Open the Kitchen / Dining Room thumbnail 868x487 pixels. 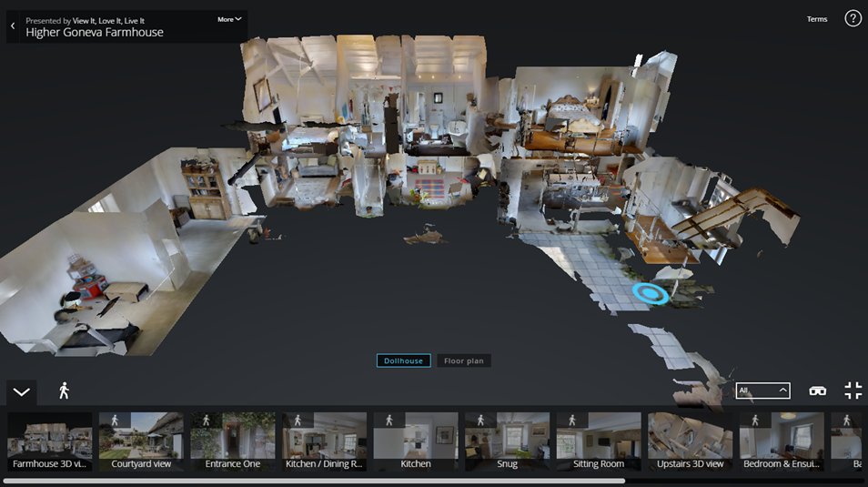tap(324, 441)
